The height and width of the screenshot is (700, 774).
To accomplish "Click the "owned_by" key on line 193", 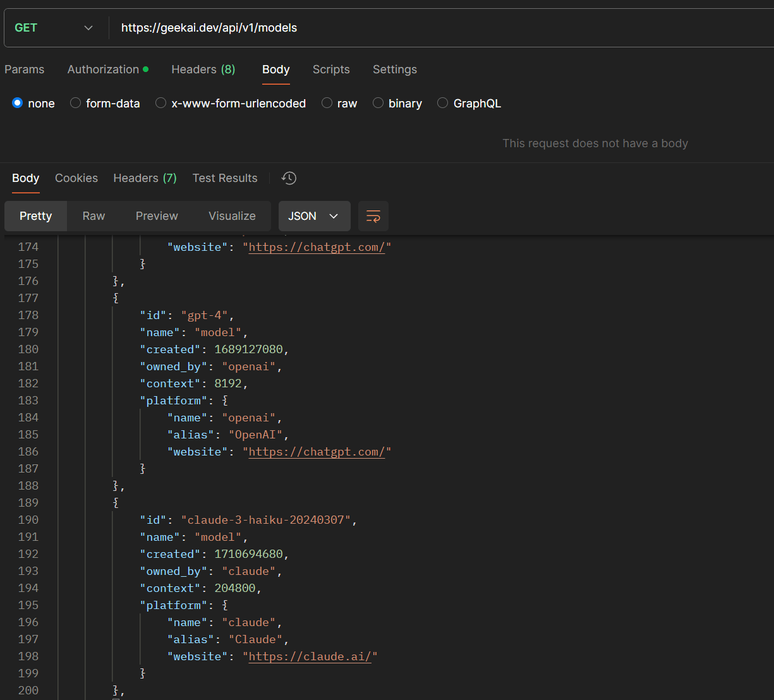I will 174,571.
